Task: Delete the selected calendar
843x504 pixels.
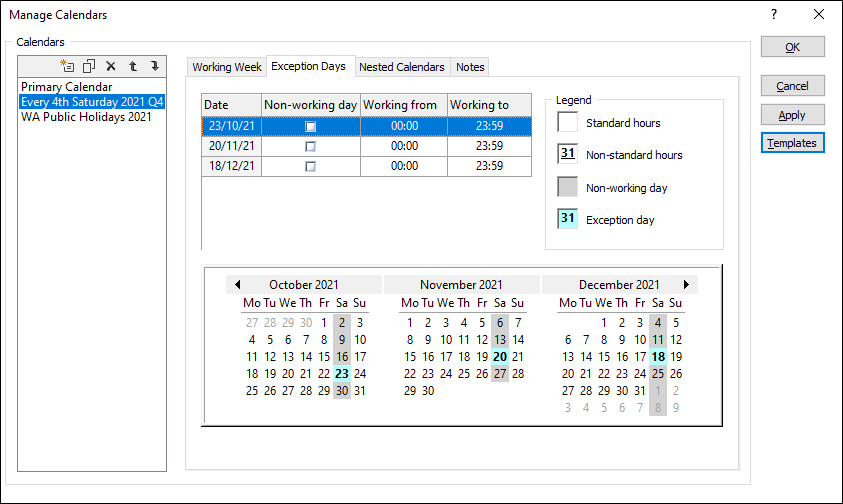Action: [x=111, y=66]
